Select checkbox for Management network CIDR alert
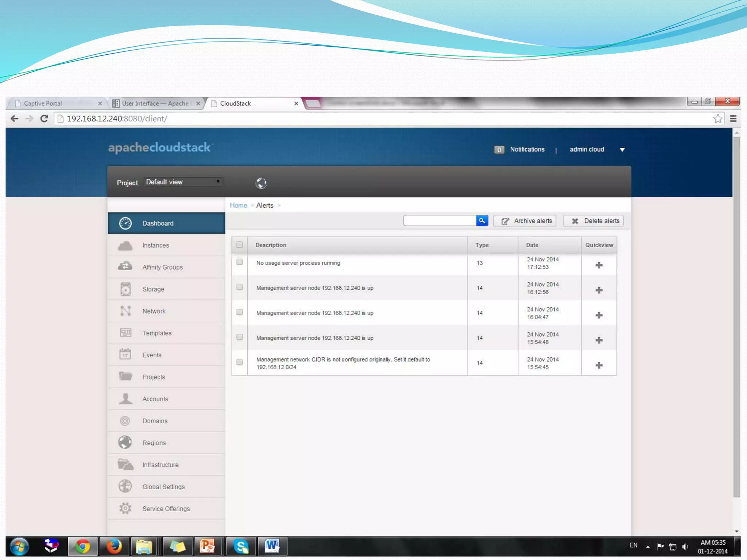Image resolution: width=747 pixels, height=560 pixels. point(239,362)
